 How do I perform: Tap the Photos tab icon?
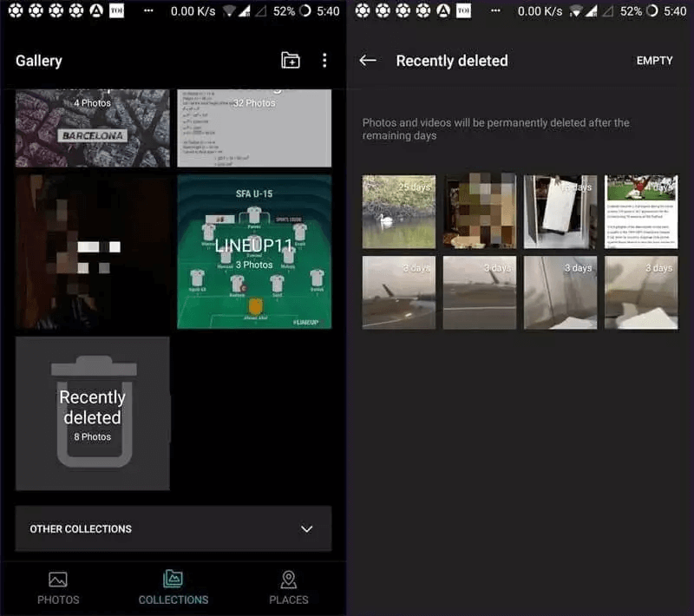click(58, 580)
